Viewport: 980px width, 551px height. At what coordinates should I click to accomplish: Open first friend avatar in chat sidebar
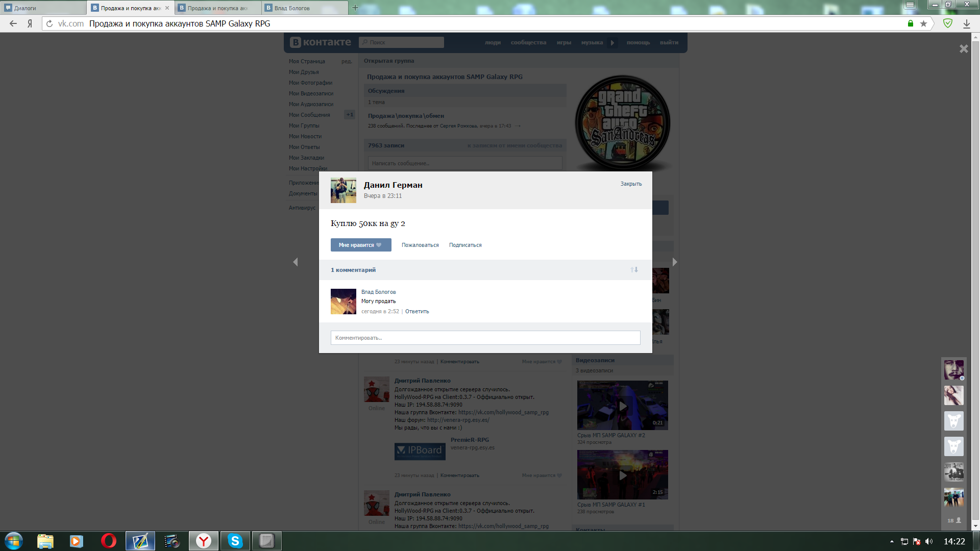(x=953, y=370)
